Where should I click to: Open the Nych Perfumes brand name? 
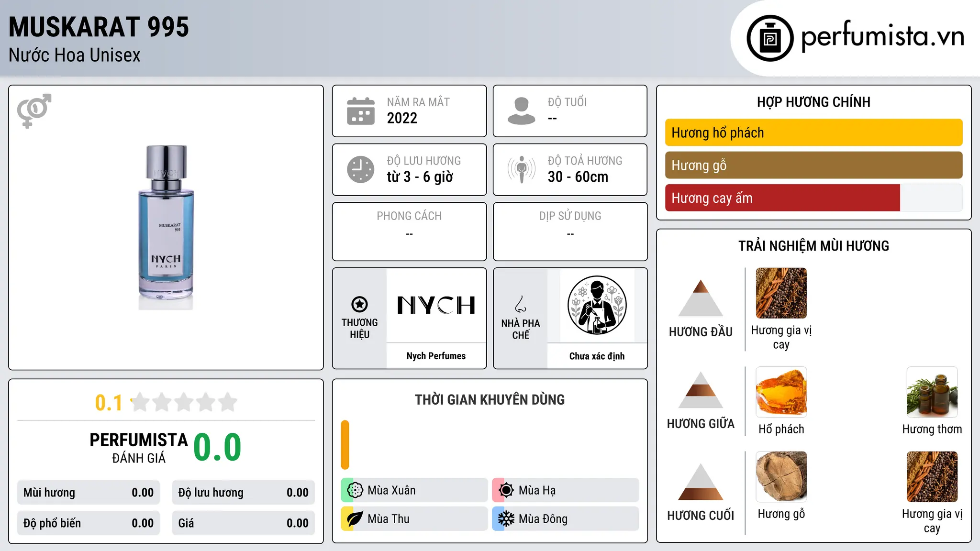pyautogui.click(x=436, y=356)
